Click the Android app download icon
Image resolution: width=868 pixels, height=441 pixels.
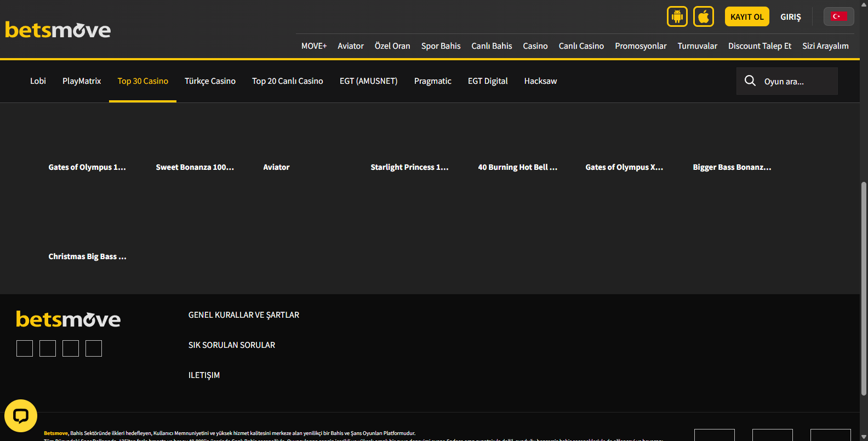point(677,16)
